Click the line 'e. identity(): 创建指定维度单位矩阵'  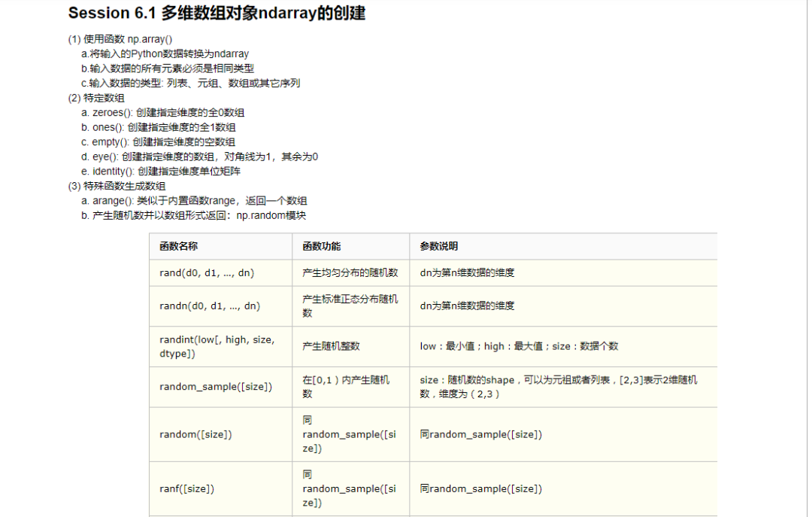(161, 171)
